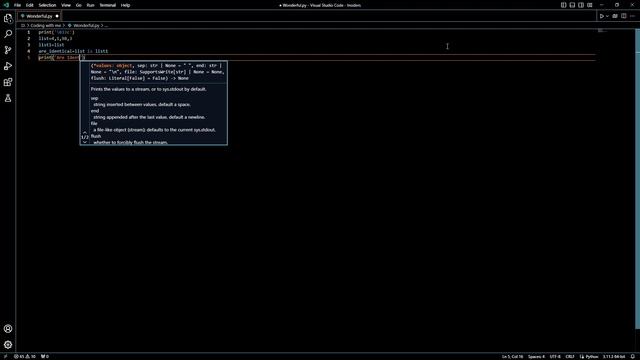The width and height of the screenshot is (640, 360).
Task: Click the 'Coding with me' breadcrumb
Action: 46,25
